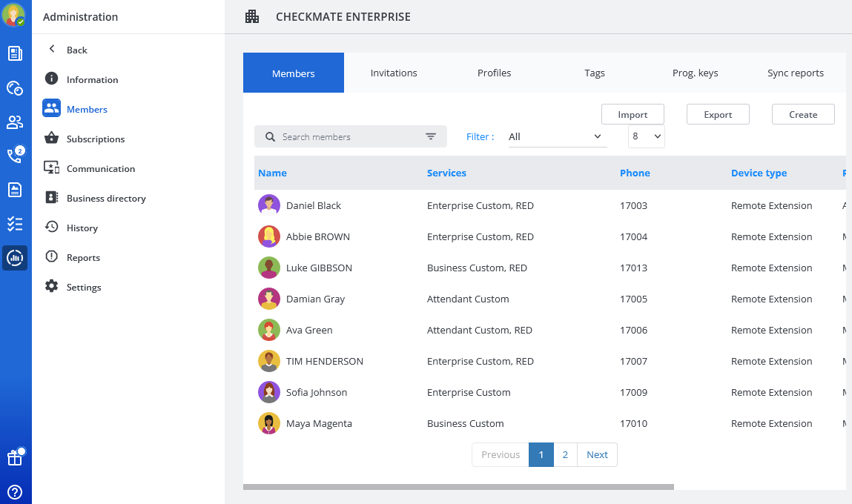Expand the Filter 'All' dropdown
Screen dimensions: 852x504
pos(557,136)
